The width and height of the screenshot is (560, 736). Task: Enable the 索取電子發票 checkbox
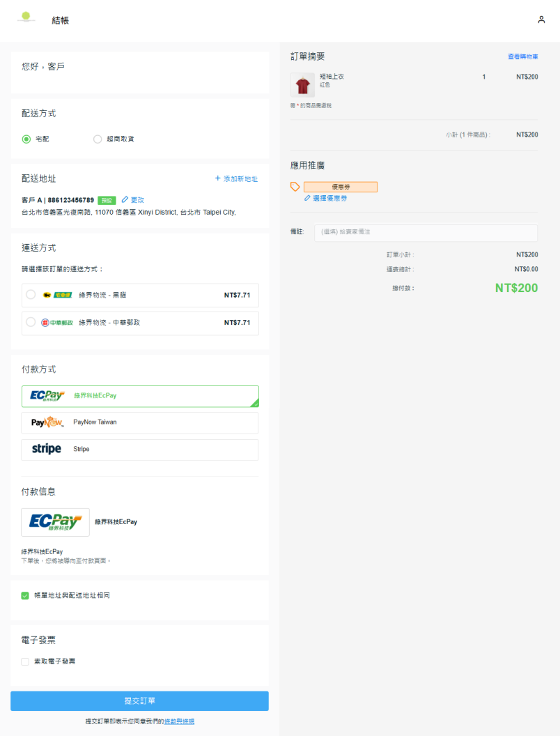click(x=25, y=661)
